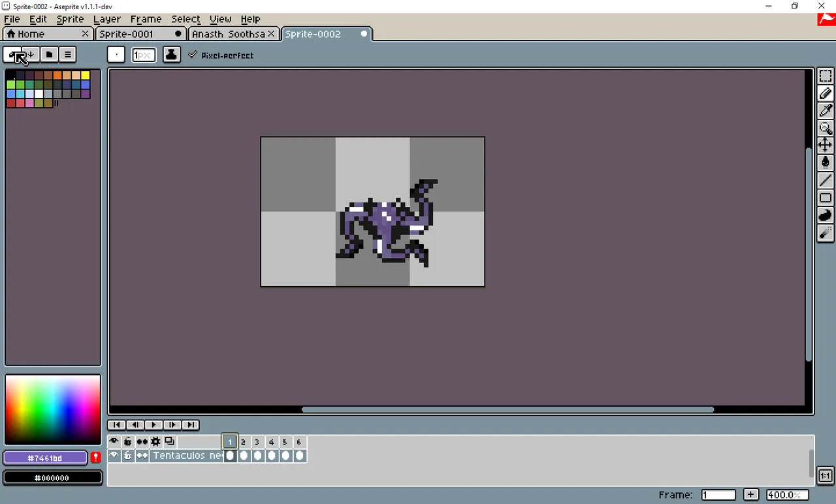The image size is (836, 504).
Task: Add a new frame with plus button
Action: pos(751,495)
